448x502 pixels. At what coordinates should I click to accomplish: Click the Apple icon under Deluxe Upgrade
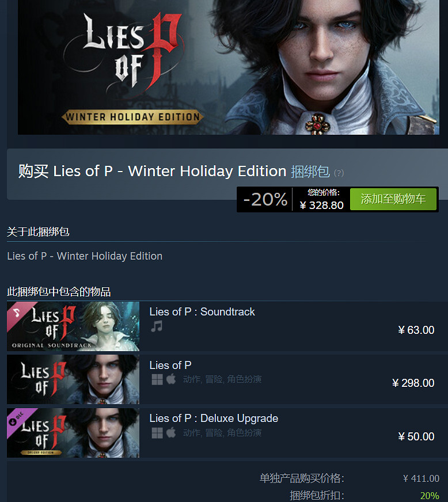tap(171, 433)
